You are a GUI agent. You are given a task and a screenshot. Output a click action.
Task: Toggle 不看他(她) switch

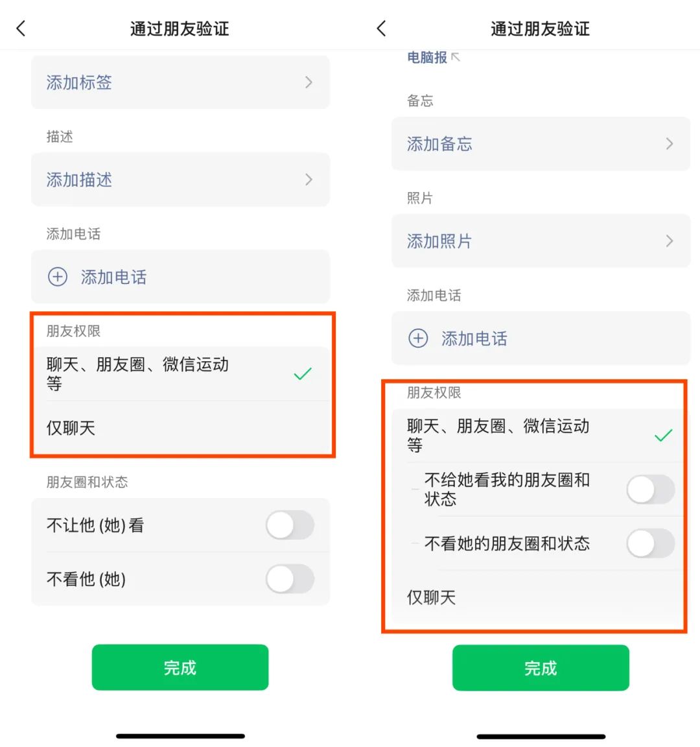coord(290,578)
